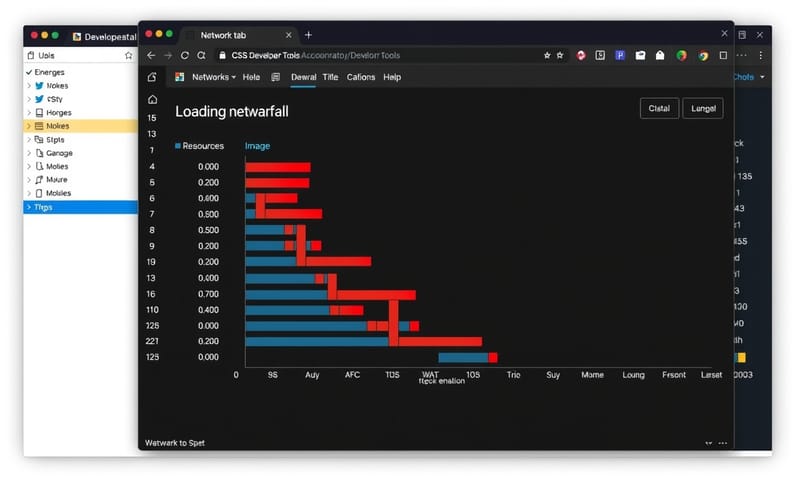
Task: Open the Cations menu item
Action: click(x=361, y=77)
